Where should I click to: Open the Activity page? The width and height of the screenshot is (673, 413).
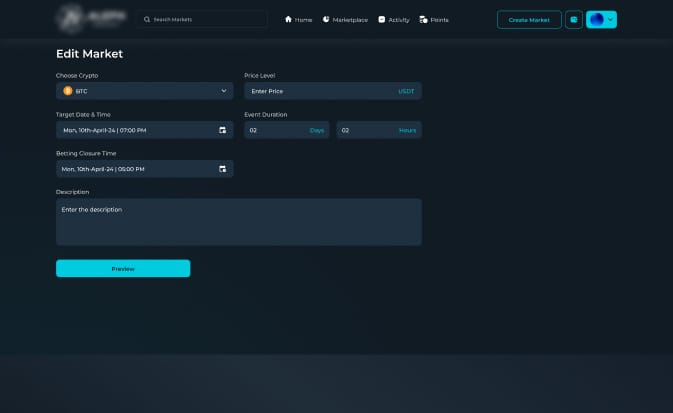(x=398, y=19)
